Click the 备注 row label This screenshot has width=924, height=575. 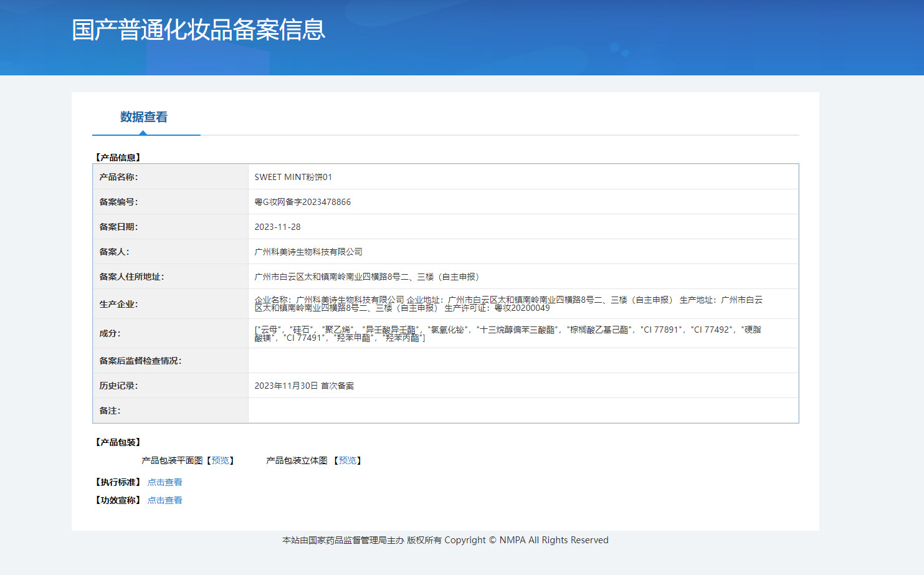pyautogui.click(x=110, y=411)
